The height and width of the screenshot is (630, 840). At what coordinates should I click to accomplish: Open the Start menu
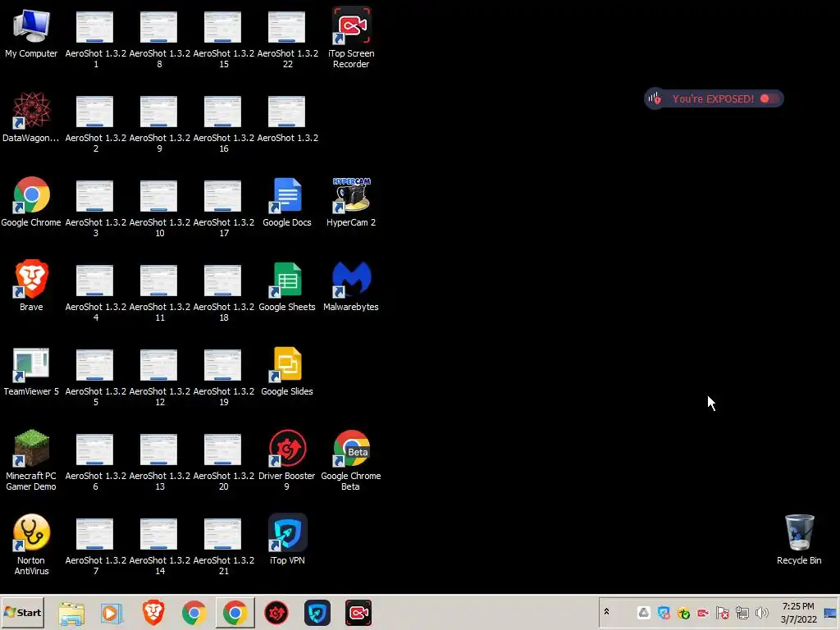point(22,612)
